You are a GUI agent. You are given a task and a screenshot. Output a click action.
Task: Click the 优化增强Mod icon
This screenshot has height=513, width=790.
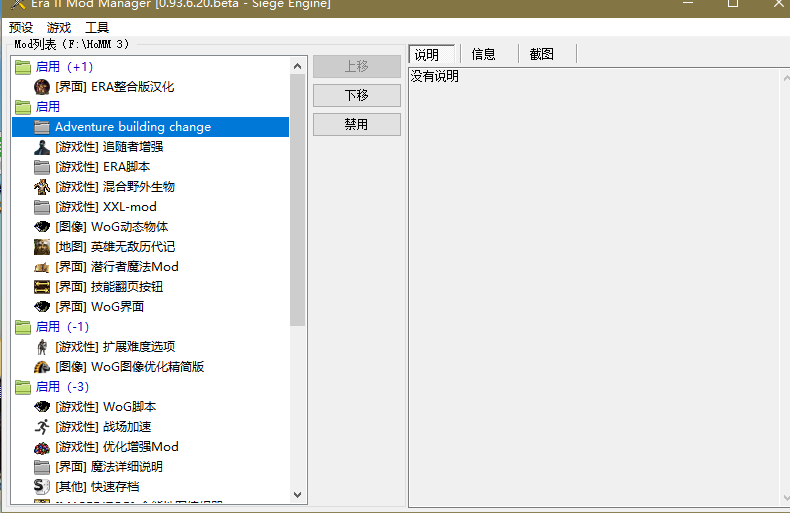[x=42, y=447]
